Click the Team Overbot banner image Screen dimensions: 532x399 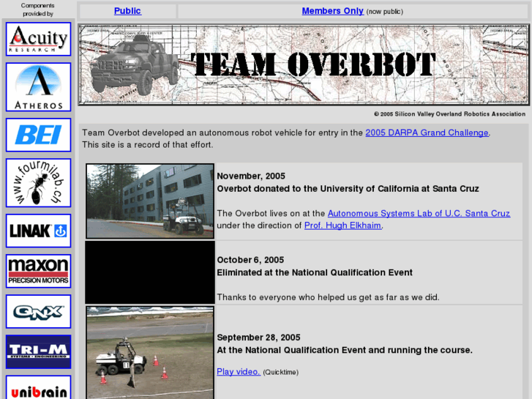304,64
